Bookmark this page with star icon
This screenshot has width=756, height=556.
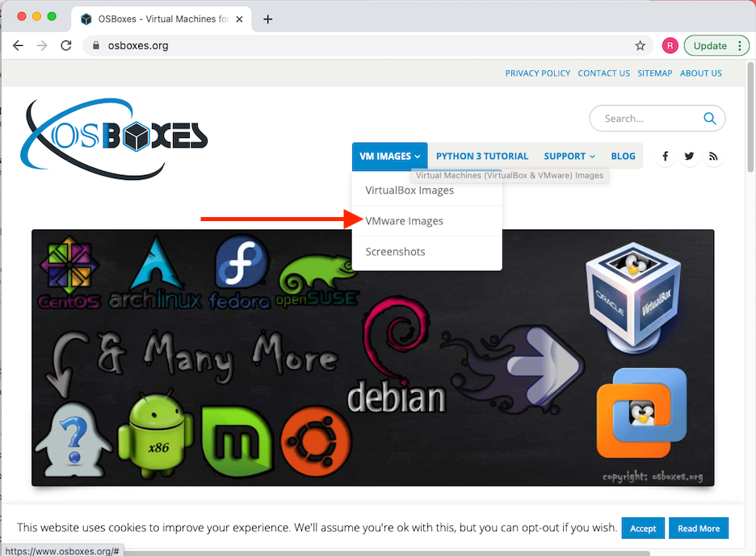[x=640, y=46]
